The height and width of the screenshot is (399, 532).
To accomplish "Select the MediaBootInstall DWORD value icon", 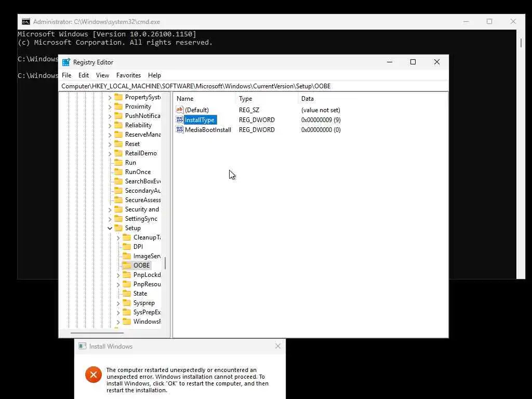I will [x=179, y=129].
